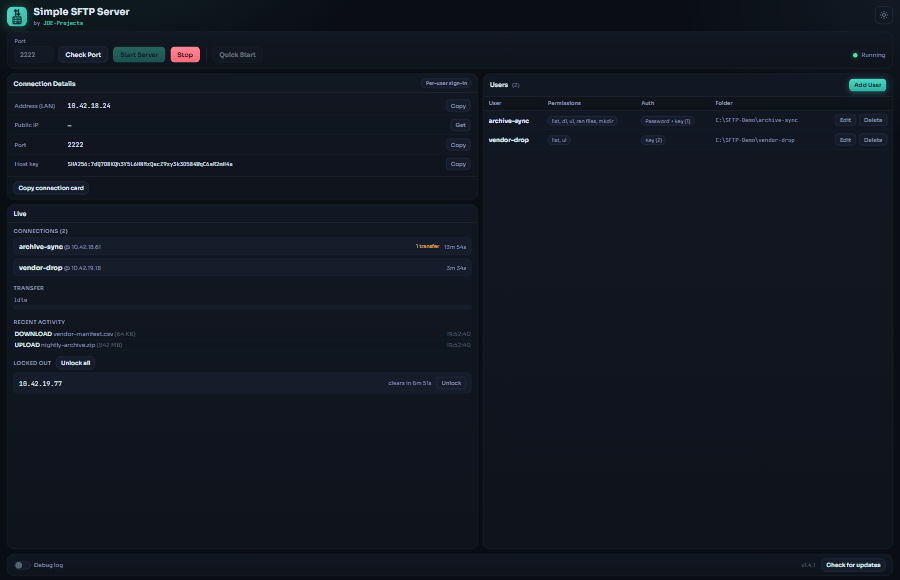Viewport: 900px width, 580px height.
Task: Click the Quick Start button
Action: 237,55
